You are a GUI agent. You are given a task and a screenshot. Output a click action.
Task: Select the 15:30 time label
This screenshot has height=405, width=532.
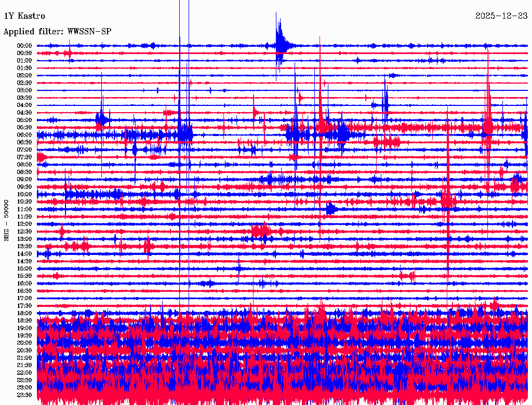coord(24,276)
